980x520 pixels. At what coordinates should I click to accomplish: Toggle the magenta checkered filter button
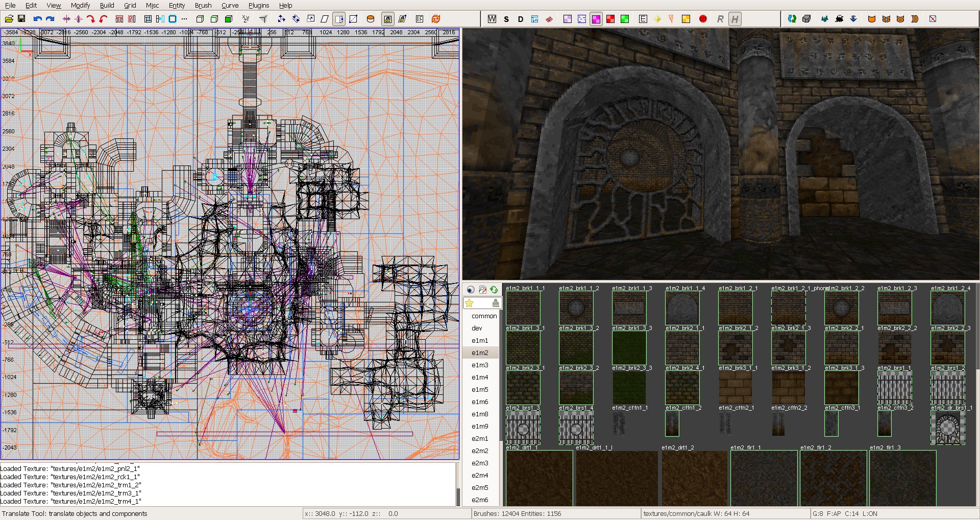coord(596,19)
